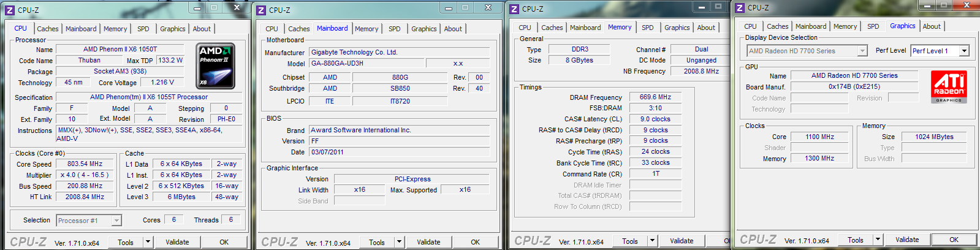This screenshot has width=980, height=250.
Task: Click OK in the first CPU-Z window
Action: (x=224, y=242)
